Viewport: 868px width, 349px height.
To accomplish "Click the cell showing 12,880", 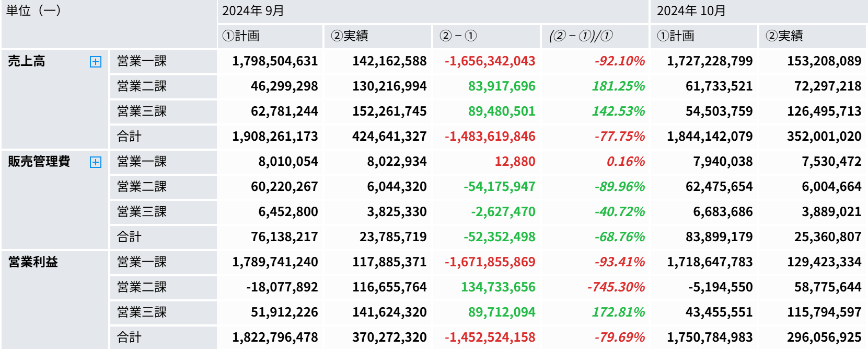I will pos(515,162).
